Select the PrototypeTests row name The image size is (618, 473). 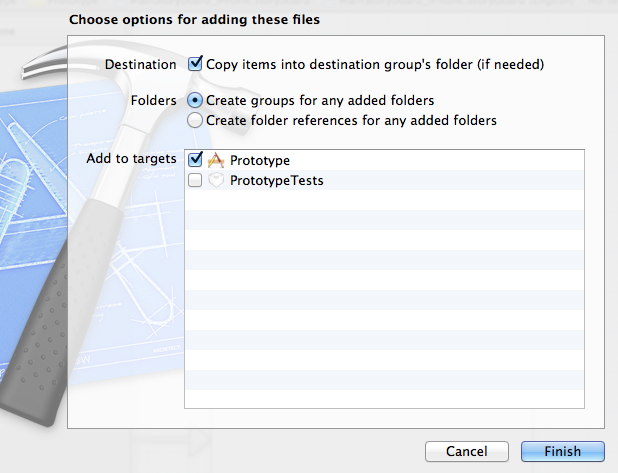[277, 181]
